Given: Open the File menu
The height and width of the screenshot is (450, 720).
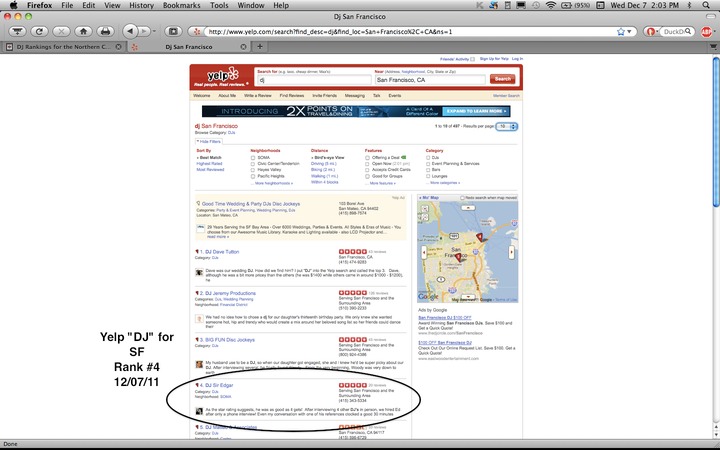Looking at the screenshot, I should (67, 6).
